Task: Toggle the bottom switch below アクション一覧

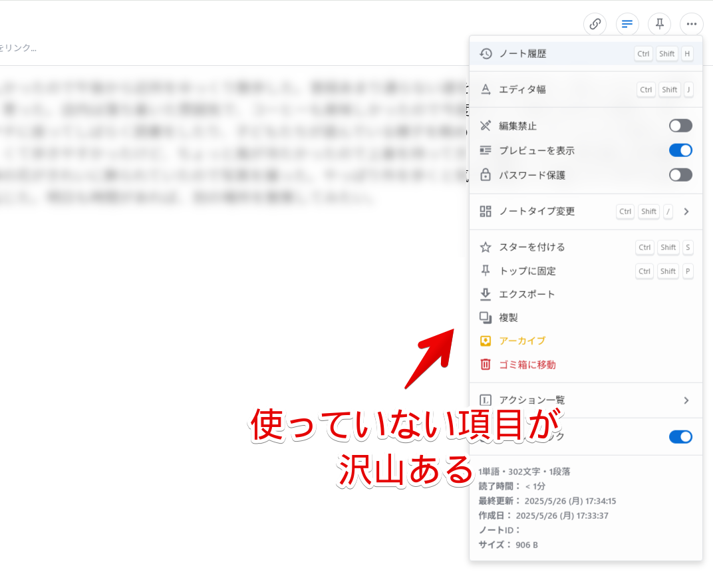Action: [680, 436]
